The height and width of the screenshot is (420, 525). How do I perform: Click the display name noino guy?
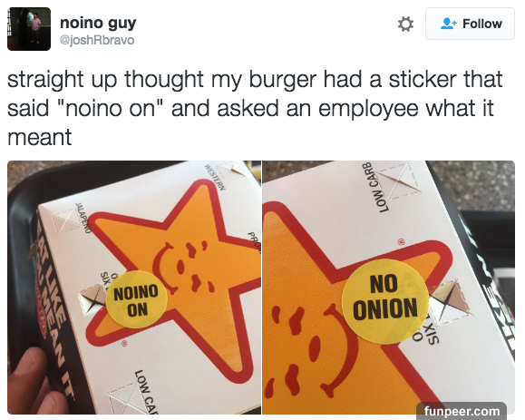coord(98,23)
